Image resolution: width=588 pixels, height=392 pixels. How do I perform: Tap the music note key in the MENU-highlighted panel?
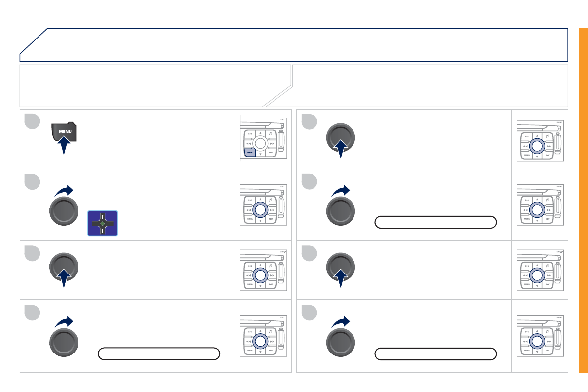pyautogui.click(x=271, y=134)
